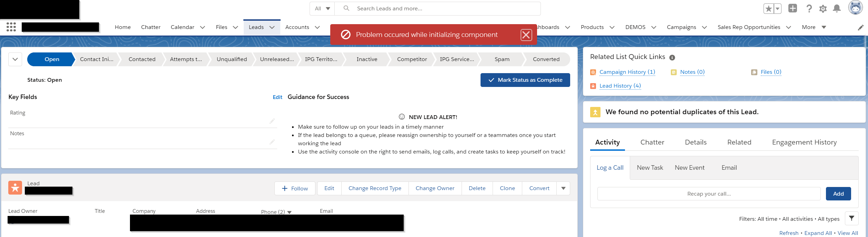Click the Files quick link icon

[754, 72]
